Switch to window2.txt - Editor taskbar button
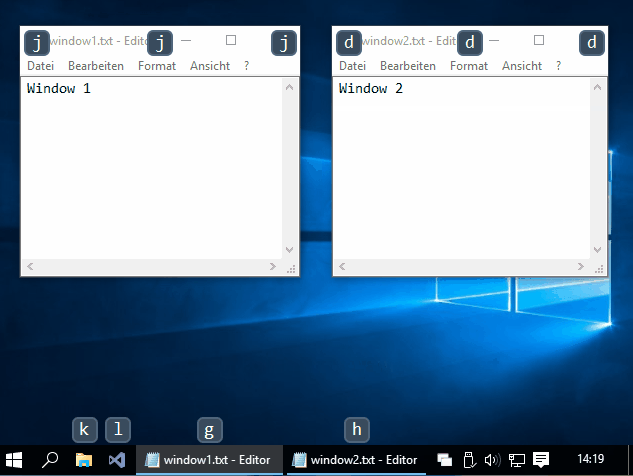This screenshot has width=633, height=476. tap(355, 460)
